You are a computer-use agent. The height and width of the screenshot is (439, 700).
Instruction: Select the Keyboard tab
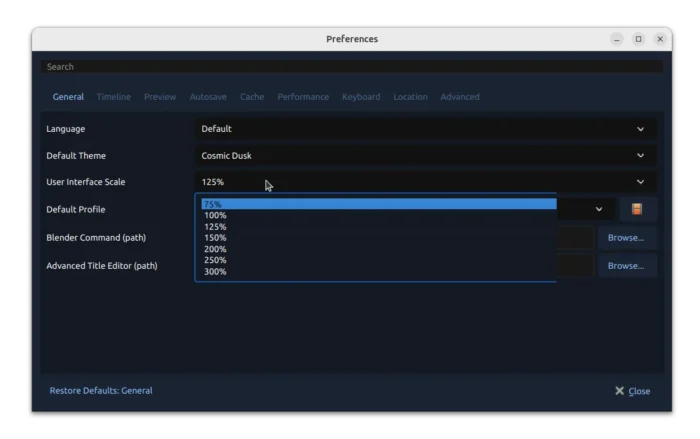[361, 97]
